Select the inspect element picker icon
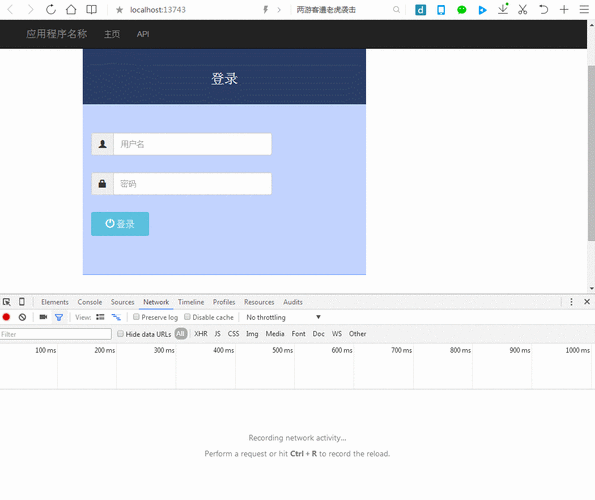The image size is (595, 500). tap(6, 302)
